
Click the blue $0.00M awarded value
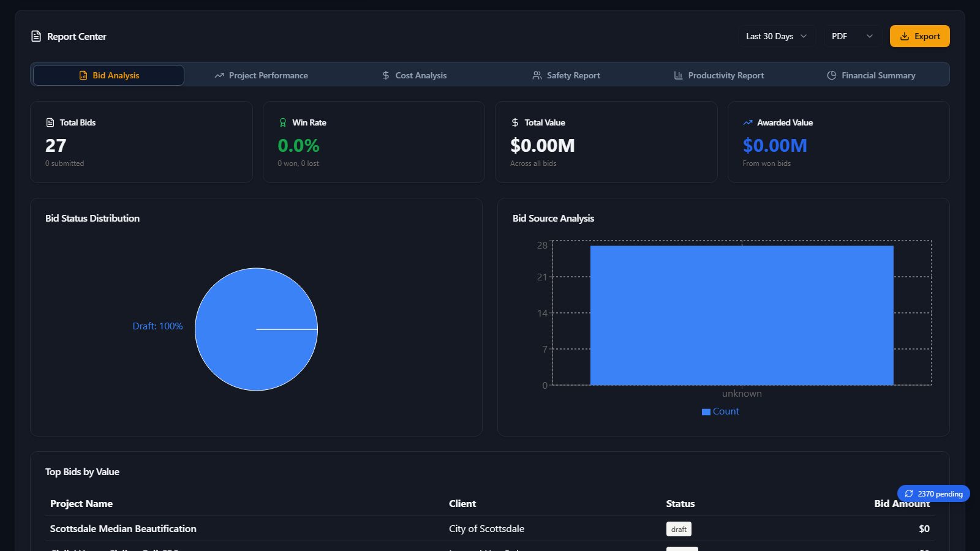pyautogui.click(x=775, y=146)
